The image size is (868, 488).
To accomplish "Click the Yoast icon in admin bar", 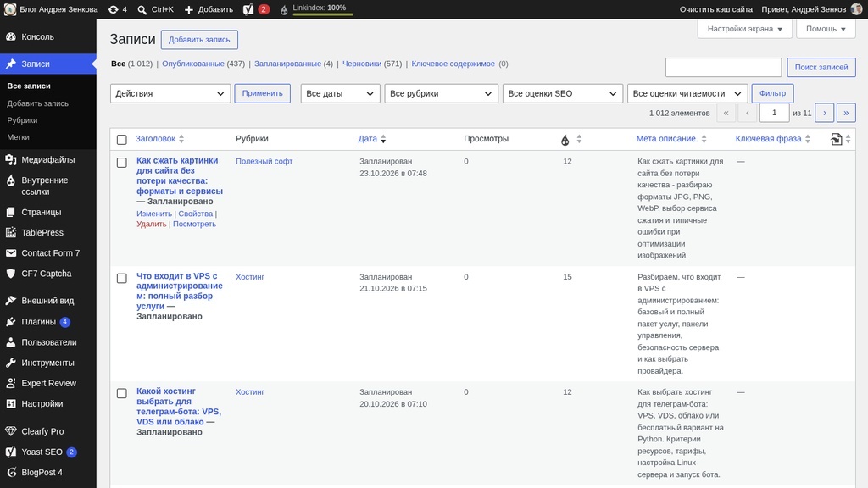I will click(248, 9).
